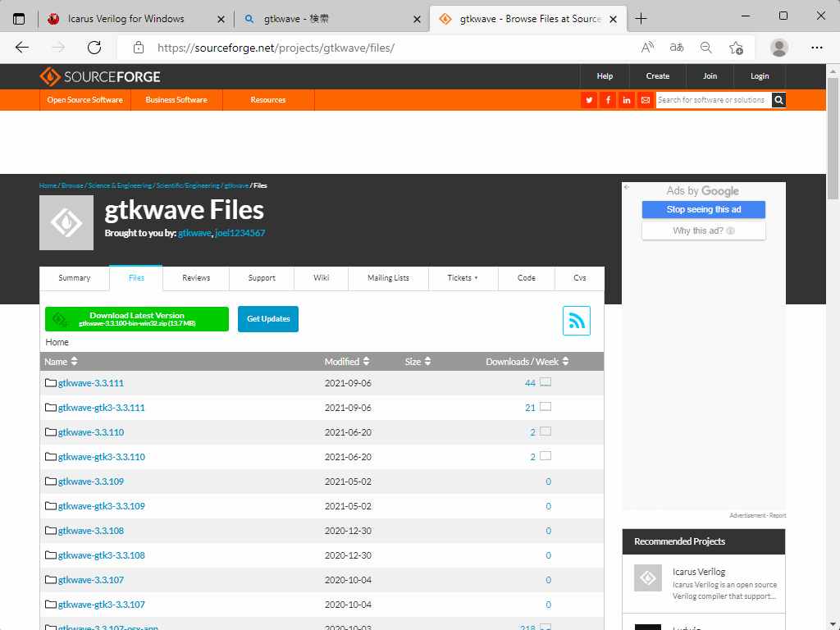The height and width of the screenshot is (630, 840).
Task: Open the tab actions menu icon
Action: point(19,19)
